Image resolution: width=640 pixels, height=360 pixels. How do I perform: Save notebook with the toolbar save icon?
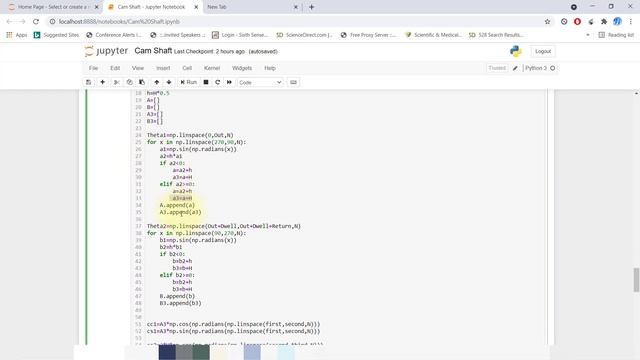pos(89,82)
